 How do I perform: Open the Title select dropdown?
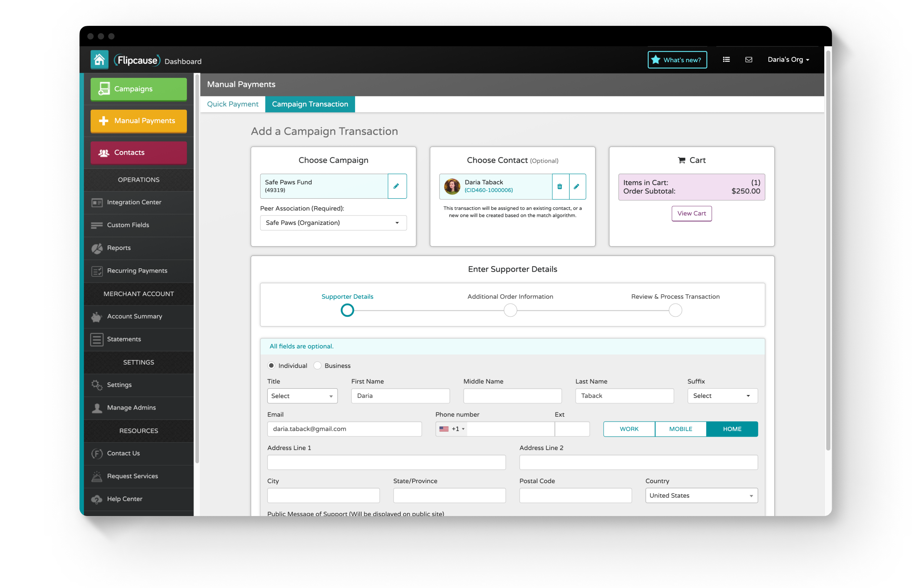pyautogui.click(x=302, y=396)
